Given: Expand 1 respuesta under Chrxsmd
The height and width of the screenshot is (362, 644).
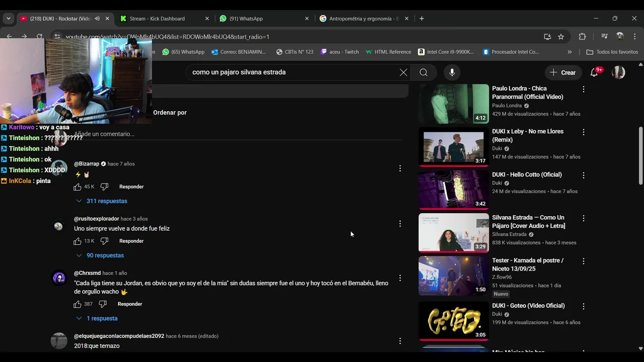Looking at the screenshot, I should pos(97,318).
